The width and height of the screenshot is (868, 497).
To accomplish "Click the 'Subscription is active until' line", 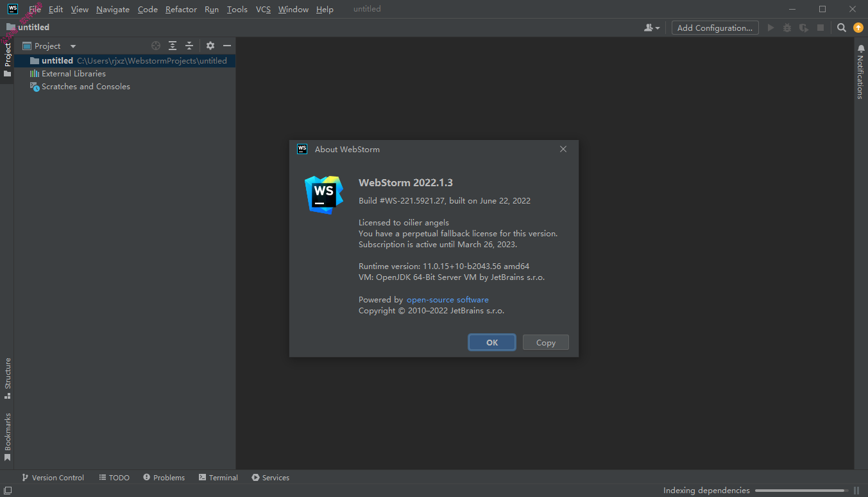I will point(438,245).
